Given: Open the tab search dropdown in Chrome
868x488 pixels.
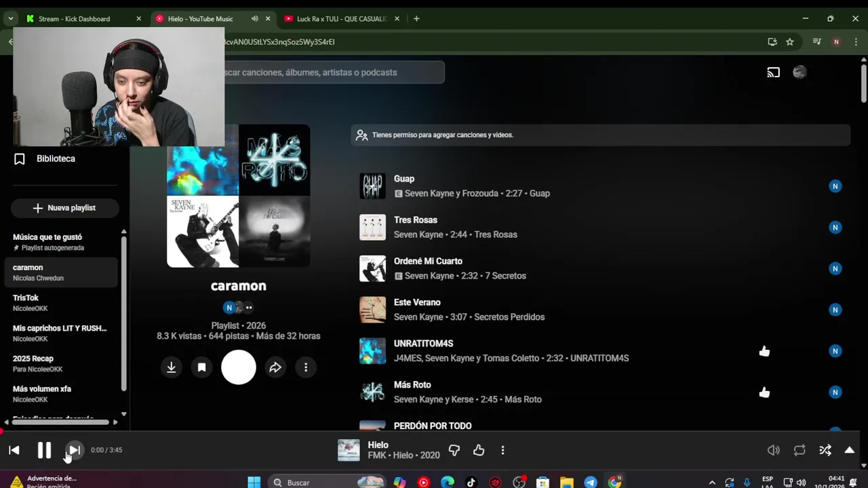Looking at the screenshot, I should [x=10, y=19].
